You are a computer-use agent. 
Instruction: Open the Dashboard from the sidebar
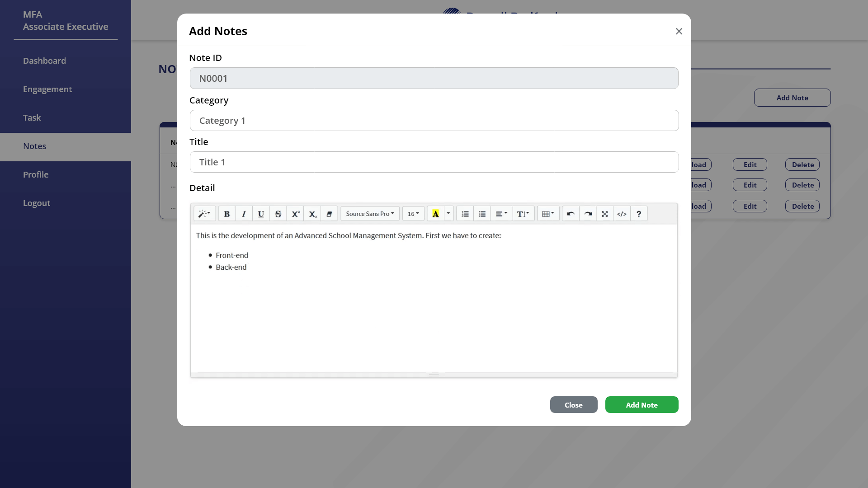point(44,61)
